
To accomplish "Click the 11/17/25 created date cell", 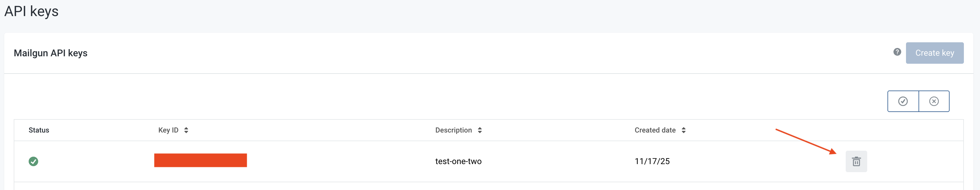I will pyautogui.click(x=652, y=161).
